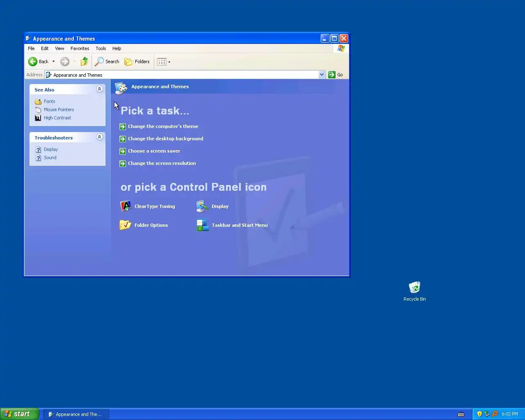Click the Forward arrow icon
The width and height of the screenshot is (525, 420).
[65, 62]
